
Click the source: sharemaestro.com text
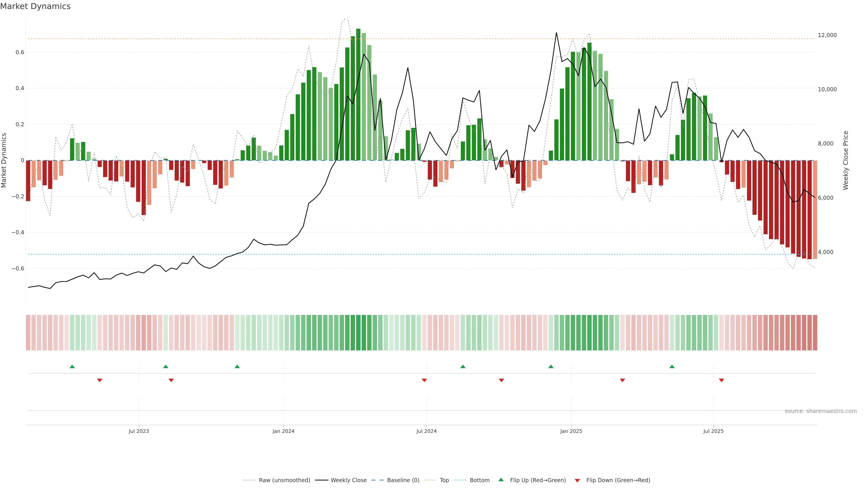[821, 411]
